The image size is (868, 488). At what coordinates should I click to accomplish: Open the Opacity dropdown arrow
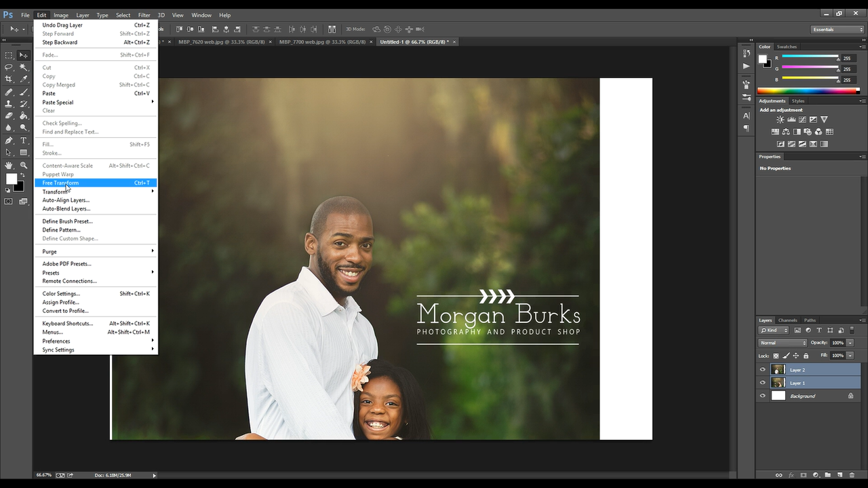[x=850, y=343]
